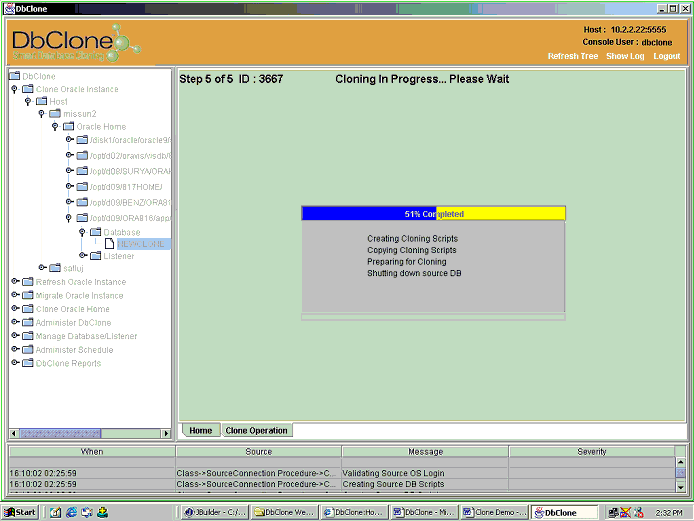Click the Administer Schedule folder icon
694x521 pixels.
(28, 350)
